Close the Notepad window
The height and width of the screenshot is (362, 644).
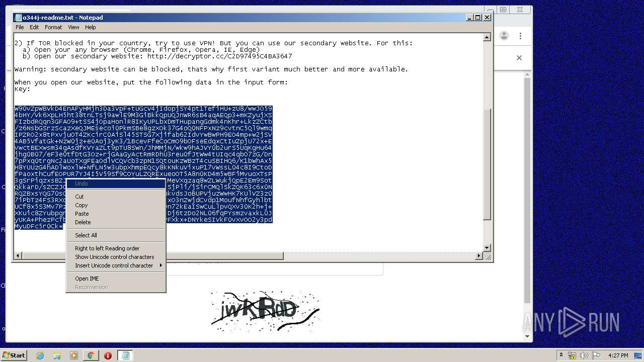(487, 18)
